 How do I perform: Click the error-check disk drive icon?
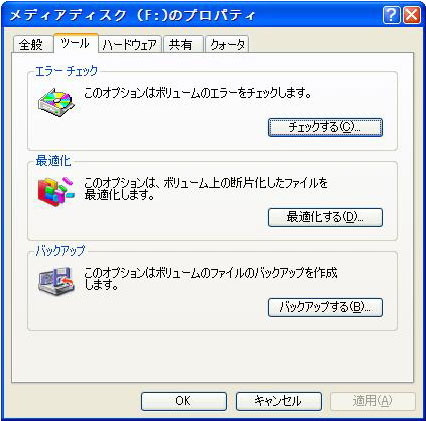click(56, 102)
